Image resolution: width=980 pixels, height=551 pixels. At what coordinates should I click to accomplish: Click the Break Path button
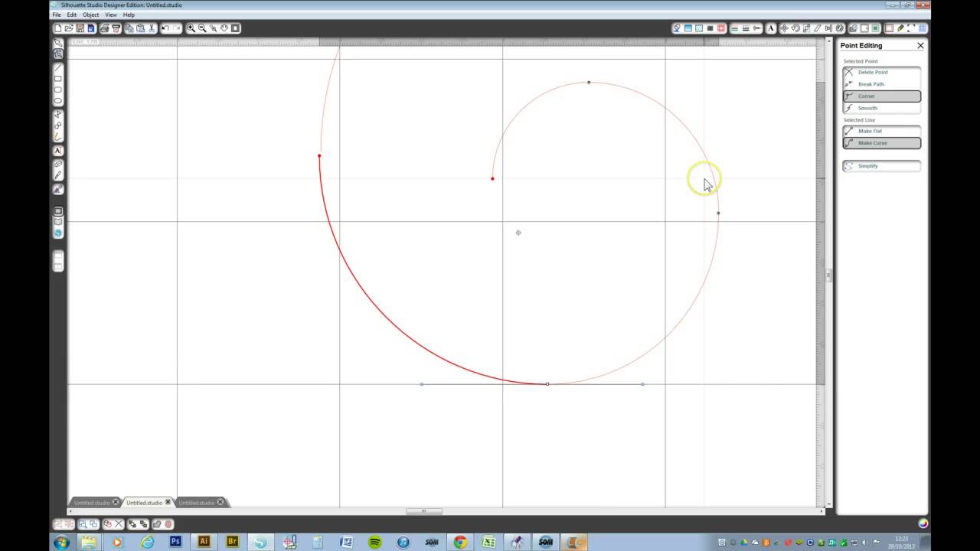[x=882, y=84]
